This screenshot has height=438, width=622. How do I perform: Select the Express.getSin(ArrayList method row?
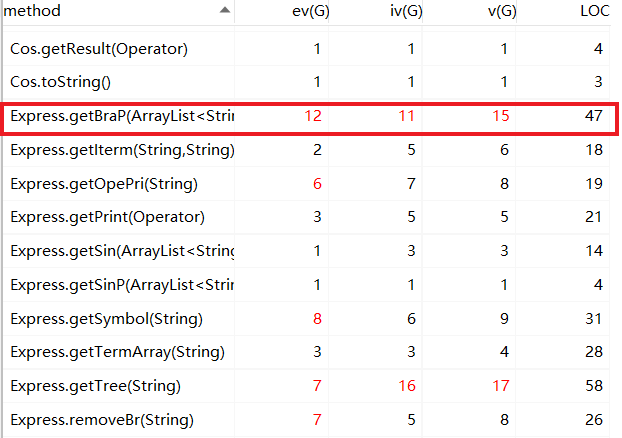(121, 251)
